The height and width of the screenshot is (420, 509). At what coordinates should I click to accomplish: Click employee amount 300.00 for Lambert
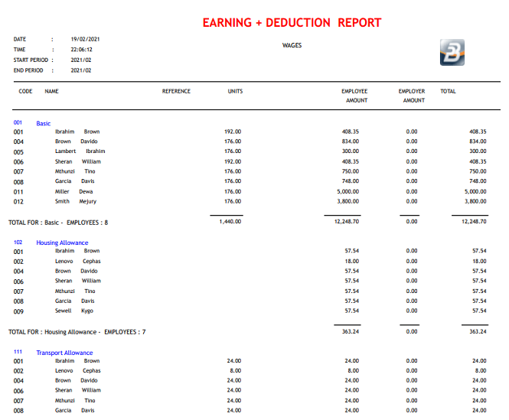tap(351, 151)
